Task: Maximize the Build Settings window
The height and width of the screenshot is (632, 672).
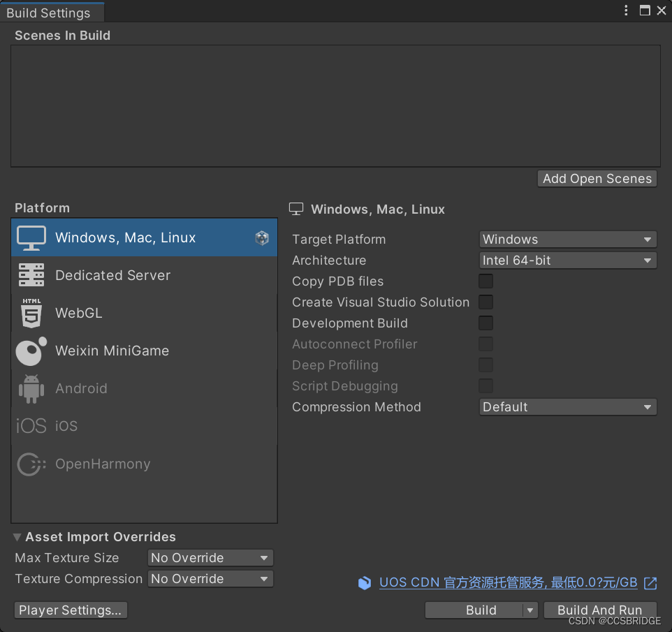Action: pos(645,10)
